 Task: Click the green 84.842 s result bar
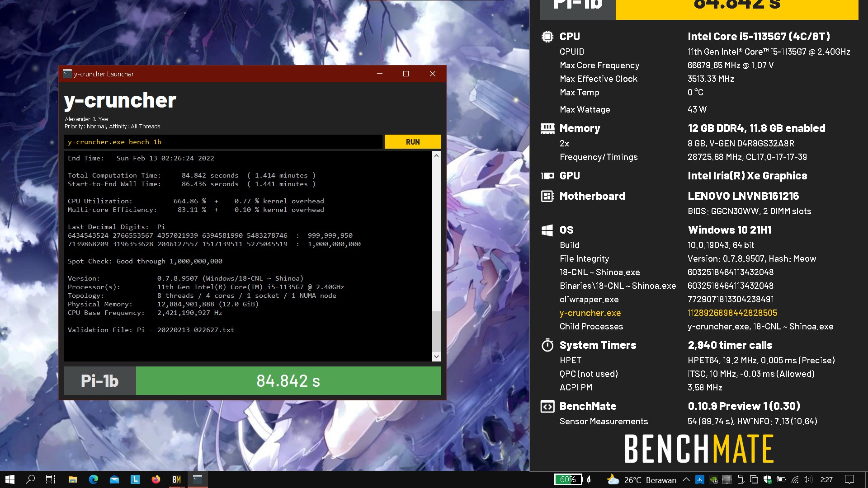click(x=288, y=381)
